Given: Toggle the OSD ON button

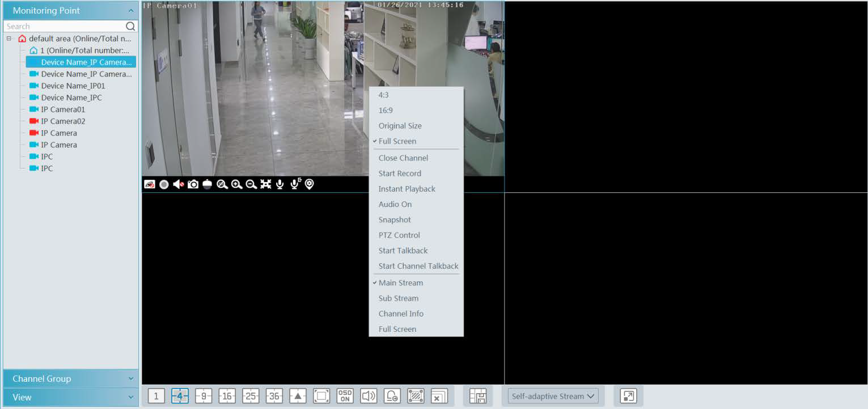Looking at the screenshot, I should pos(345,396).
